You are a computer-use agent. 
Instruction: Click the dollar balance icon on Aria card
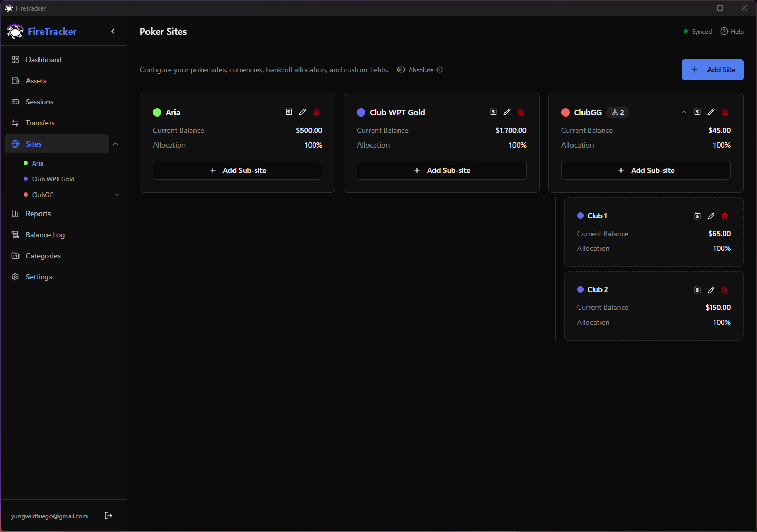click(289, 112)
